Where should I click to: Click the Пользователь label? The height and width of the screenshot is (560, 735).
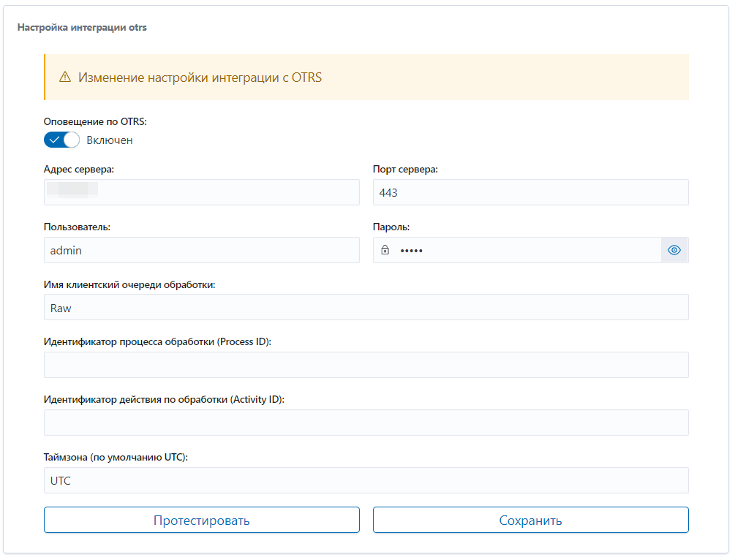(x=78, y=227)
